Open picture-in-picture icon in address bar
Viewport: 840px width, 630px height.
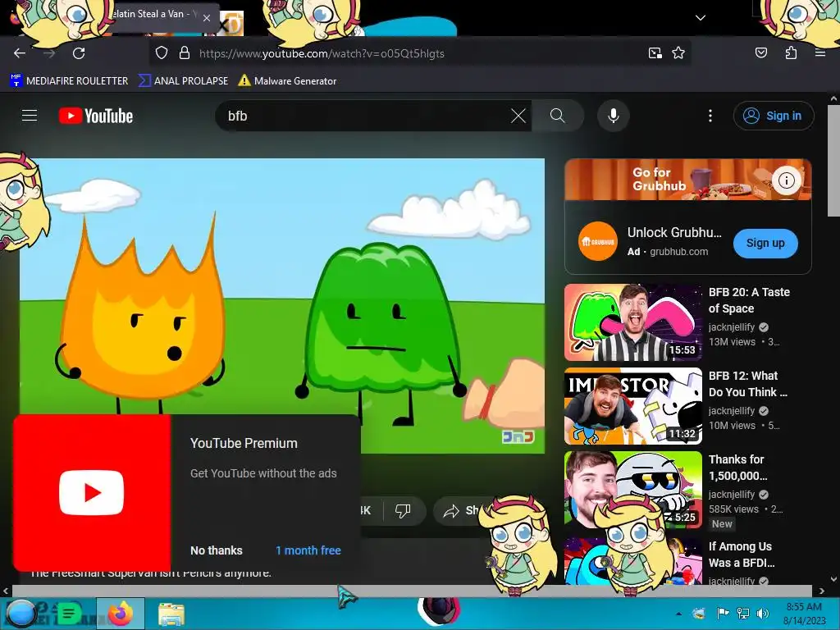[x=655, y=53]
